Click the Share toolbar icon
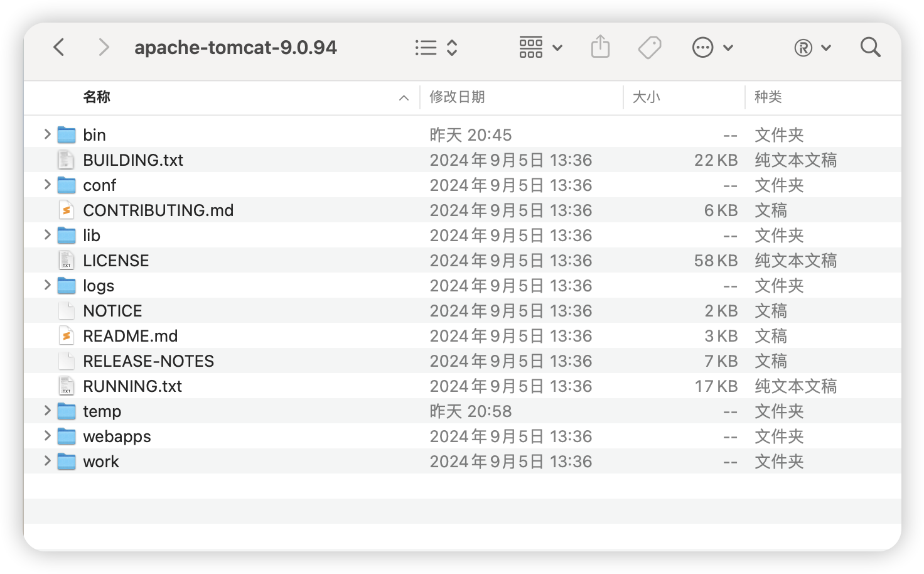 tap(601, 47)
